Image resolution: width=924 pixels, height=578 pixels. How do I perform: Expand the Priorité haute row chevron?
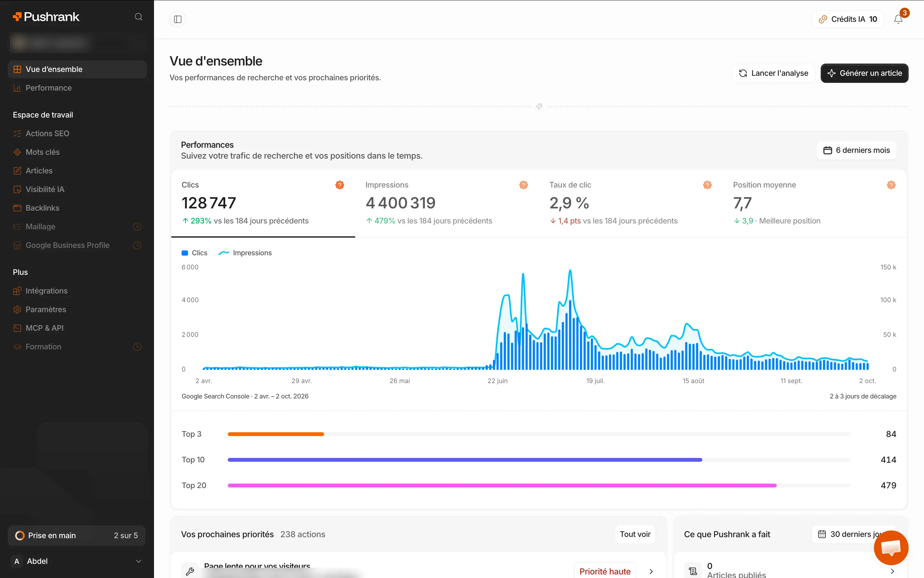coord(651,572)
